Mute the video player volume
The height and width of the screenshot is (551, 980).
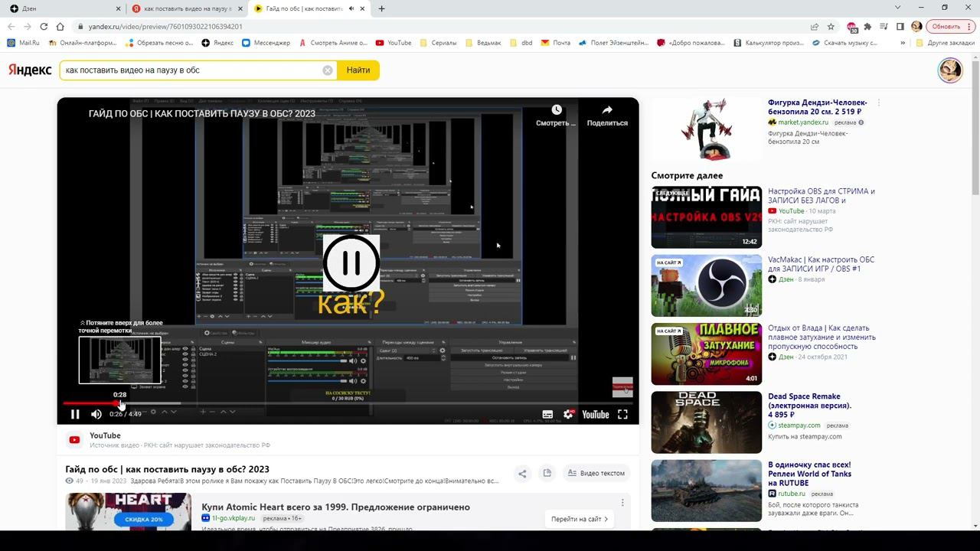(96, 414)
